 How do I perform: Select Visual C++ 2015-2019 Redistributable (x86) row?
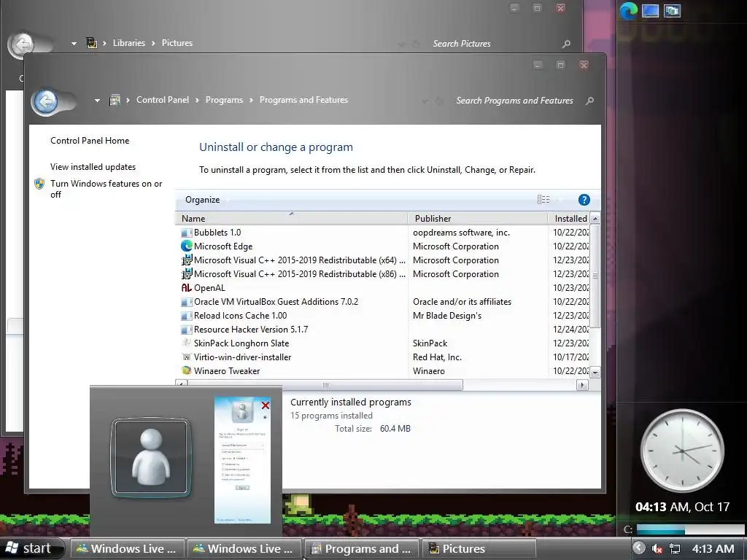384,274
